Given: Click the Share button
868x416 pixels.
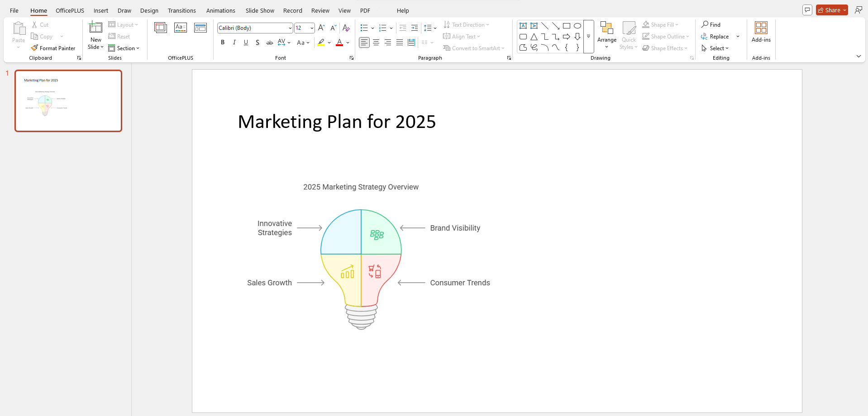Looking at the screenshot, I should pos(829,10).
